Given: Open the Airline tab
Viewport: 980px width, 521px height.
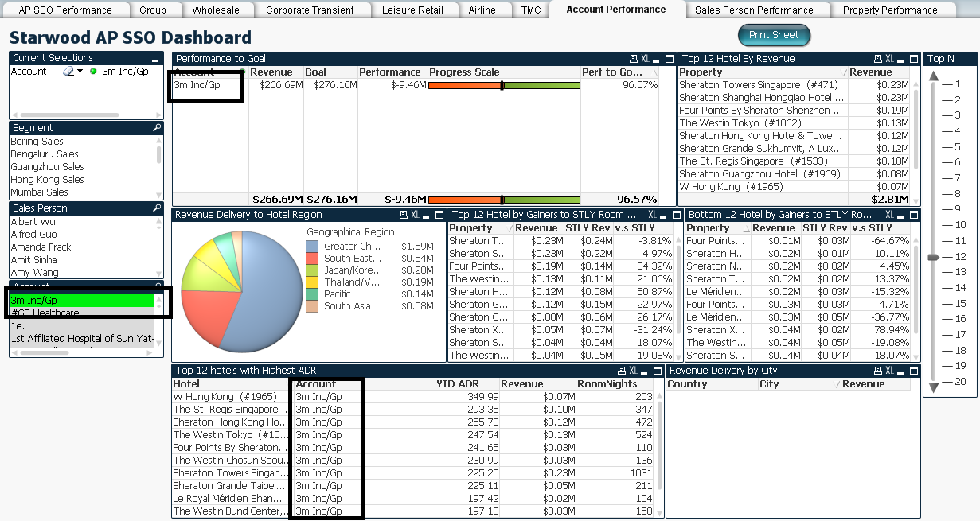Looking at the screenshot, I should (482, 10).
